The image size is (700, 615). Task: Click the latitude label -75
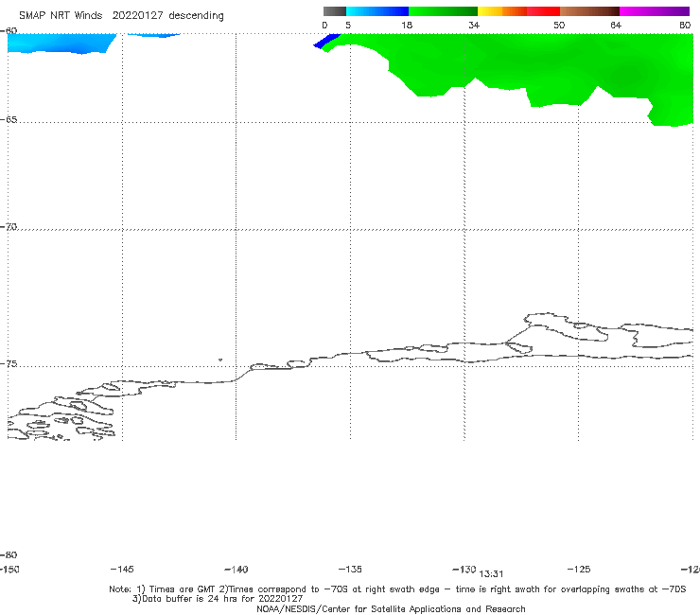[x=9, y=364]
